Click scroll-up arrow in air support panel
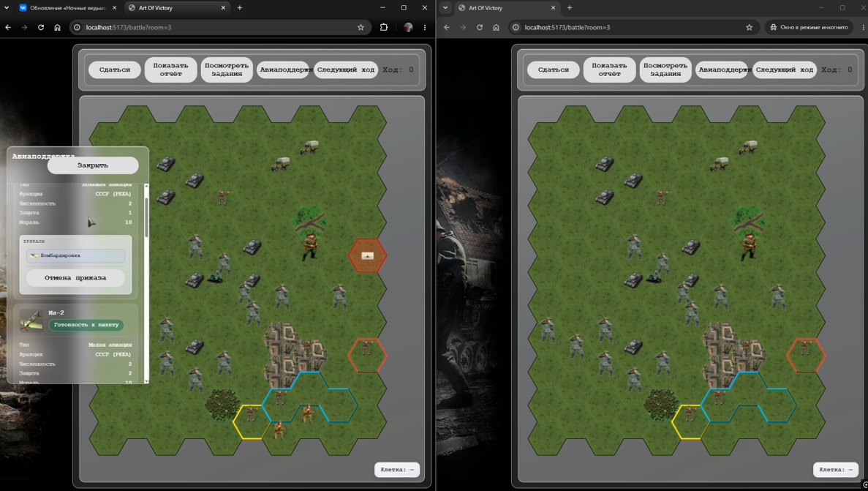Screen dimensions: 868x491 point(146,186)
